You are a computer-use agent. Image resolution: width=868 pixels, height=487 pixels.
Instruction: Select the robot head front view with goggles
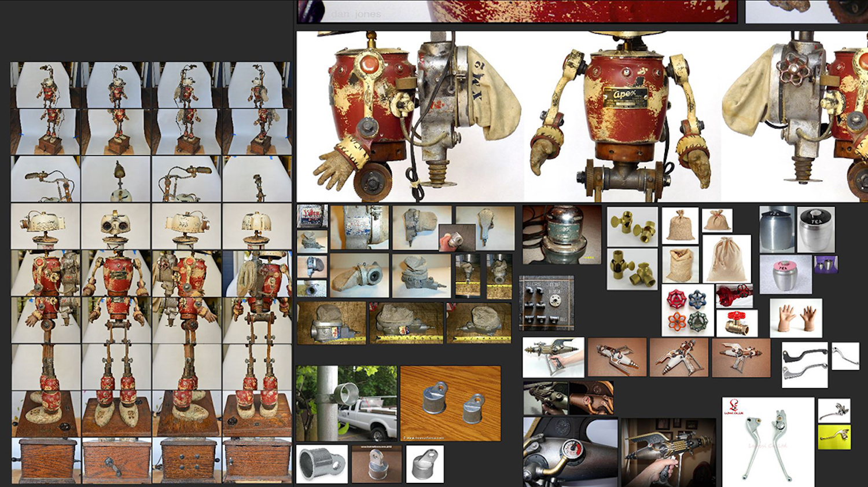tap(116, 226)
